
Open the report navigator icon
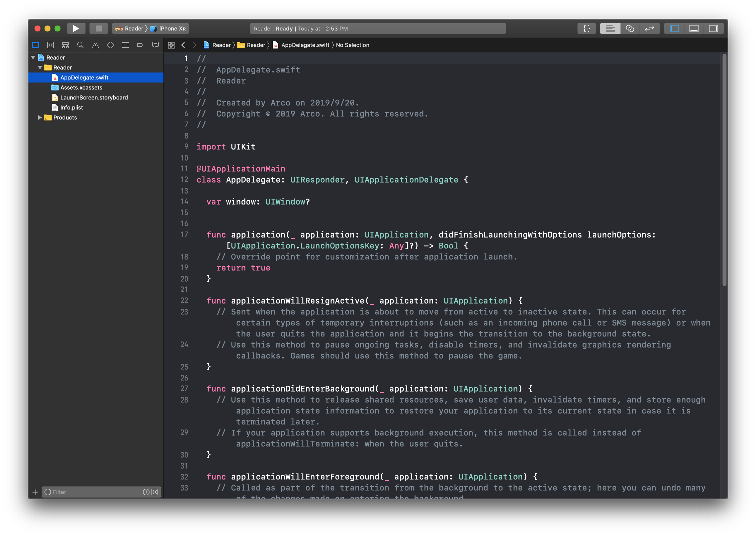[x=155, y=45]
